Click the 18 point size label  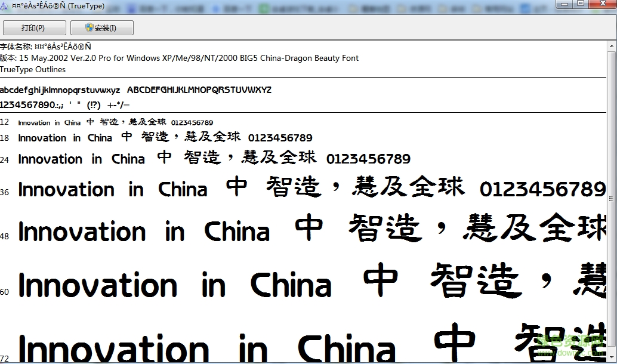click(5, 138)
